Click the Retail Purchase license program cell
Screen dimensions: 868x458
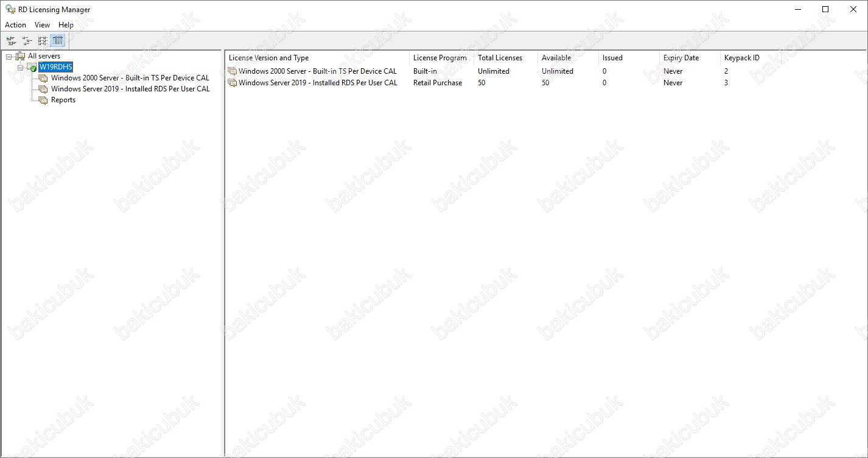pyautogui.click(x=438, y=83)
